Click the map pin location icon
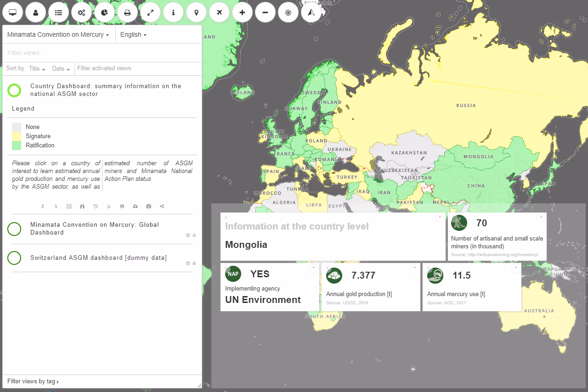Screen dimensions: 588x392 click(197, 12)
